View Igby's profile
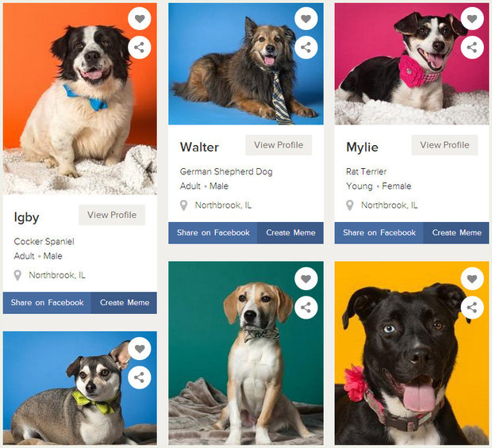492x448 pixels. 112,215
